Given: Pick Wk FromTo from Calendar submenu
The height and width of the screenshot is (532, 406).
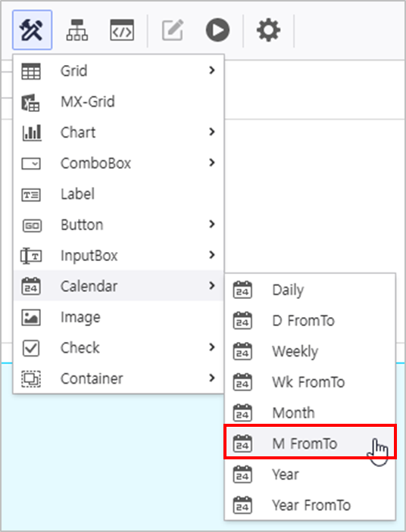Looking at the screenshot, I should coord(310,382).
